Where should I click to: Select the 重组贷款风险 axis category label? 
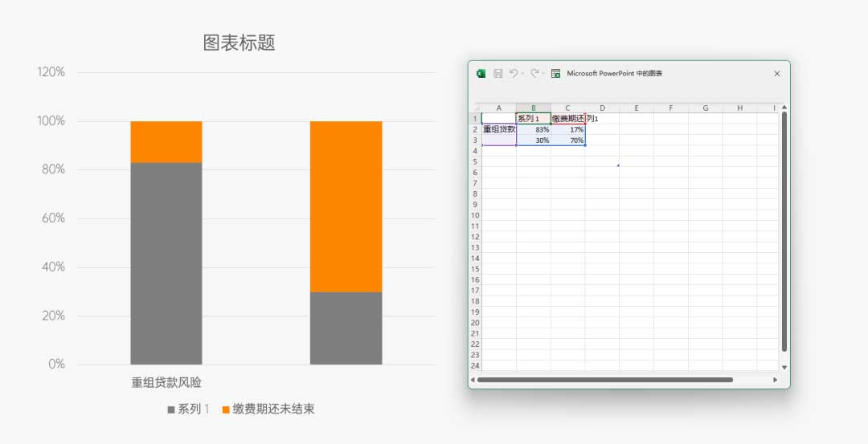click(x=166, y=383)
